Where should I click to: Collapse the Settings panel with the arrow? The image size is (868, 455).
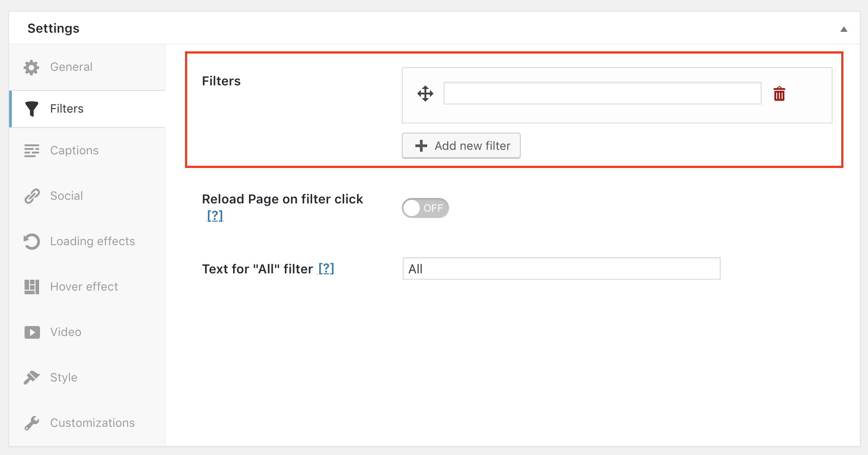click(844, 29)
